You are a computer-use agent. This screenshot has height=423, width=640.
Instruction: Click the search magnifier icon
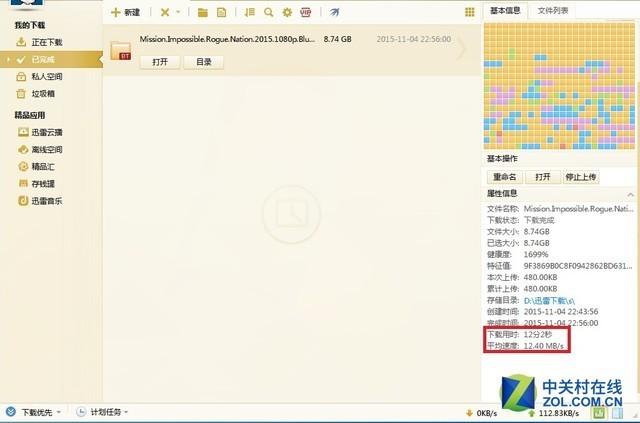pos(268,12)
